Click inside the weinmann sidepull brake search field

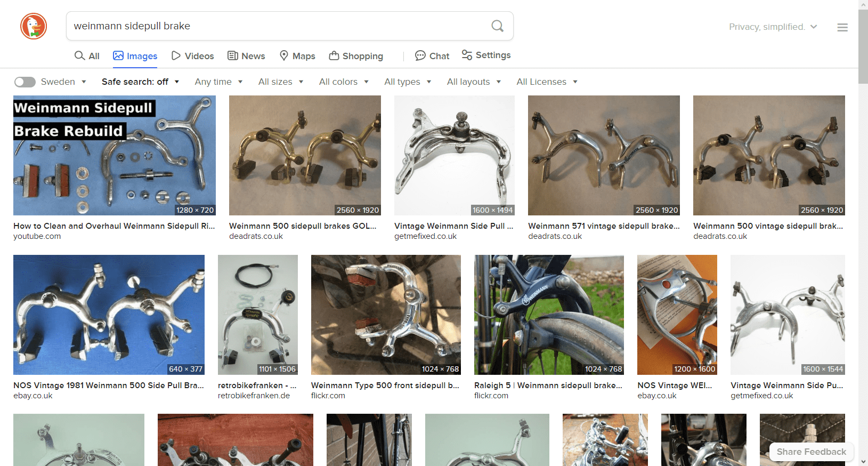tap(277, 26)
